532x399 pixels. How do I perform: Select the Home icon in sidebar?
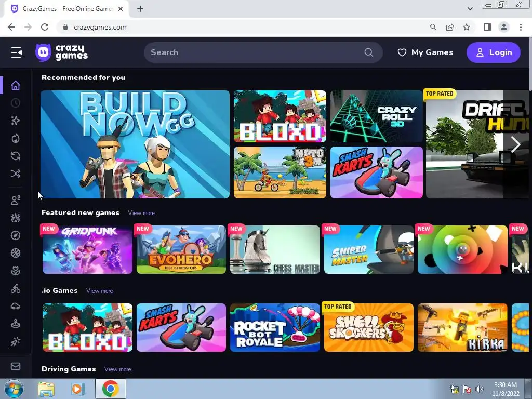coord(16,85)
